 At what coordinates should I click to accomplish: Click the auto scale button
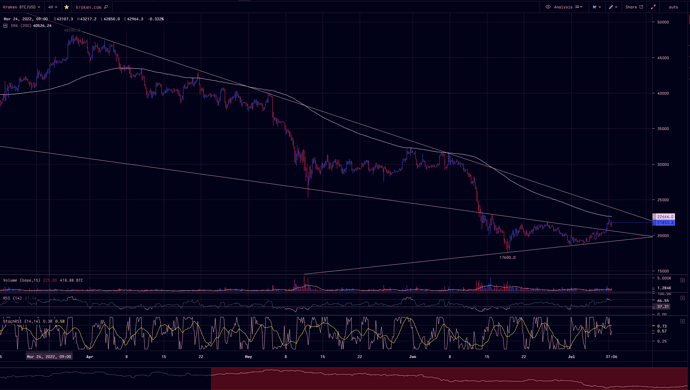(x=673, y=7)
